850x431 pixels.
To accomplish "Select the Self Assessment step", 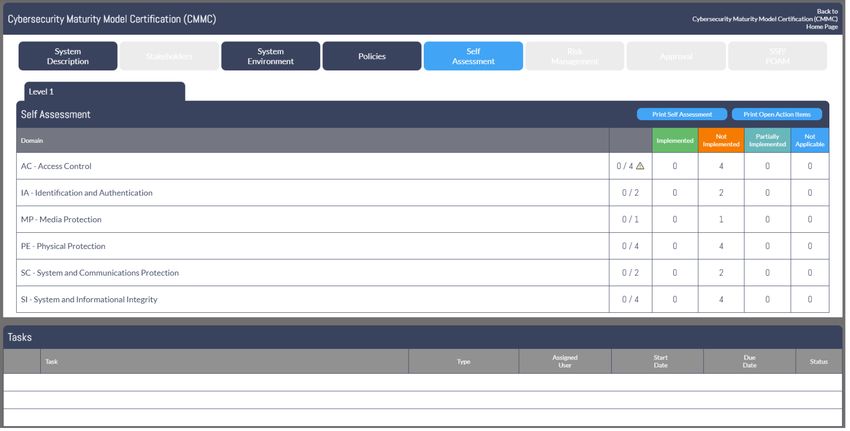I will point(473,56).
